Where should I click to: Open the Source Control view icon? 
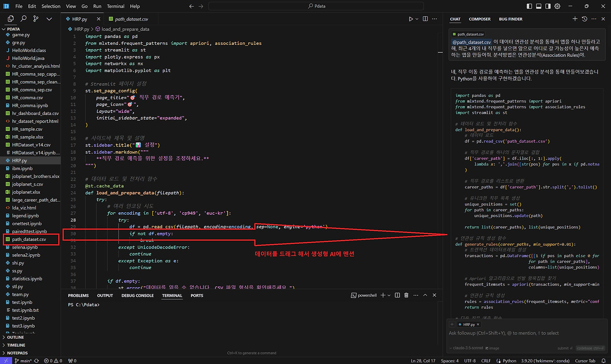36,19
